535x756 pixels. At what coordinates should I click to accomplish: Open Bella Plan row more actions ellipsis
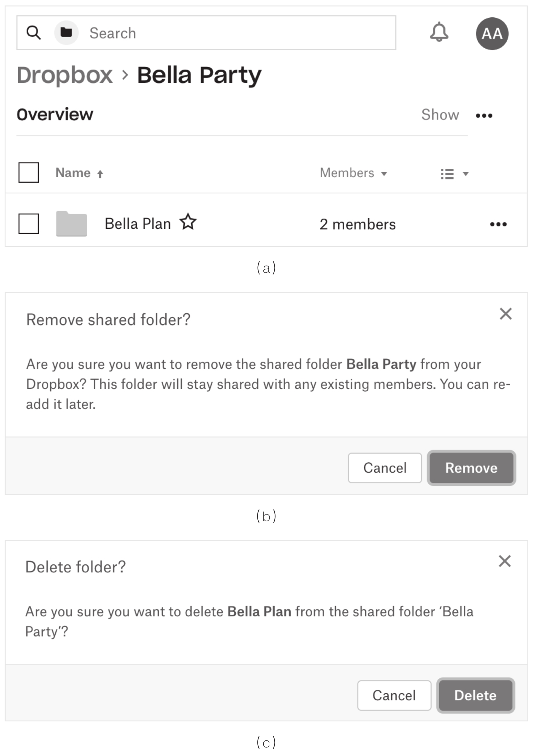pyautogui.click(x=498, y=224)
